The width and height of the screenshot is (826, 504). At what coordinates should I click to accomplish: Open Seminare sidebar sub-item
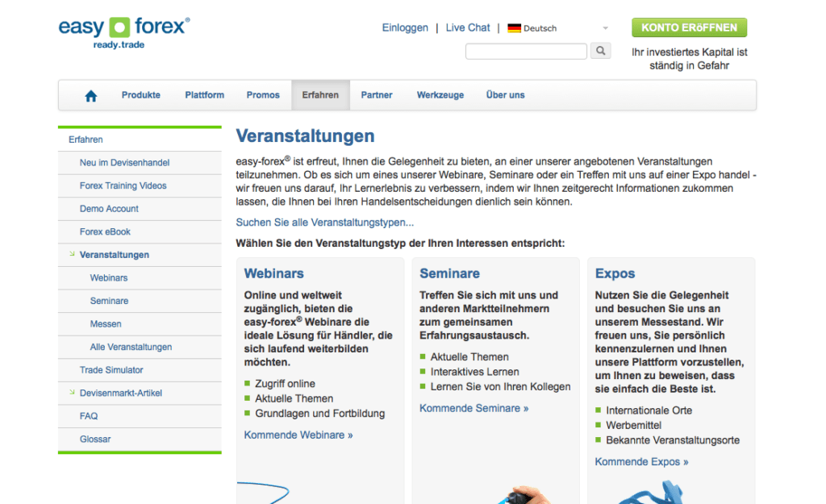109,301
